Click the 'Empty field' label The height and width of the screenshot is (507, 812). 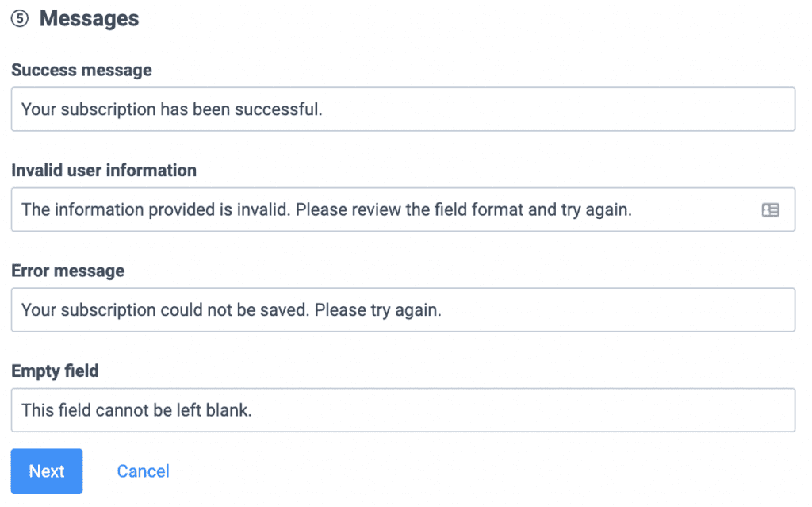55,371
